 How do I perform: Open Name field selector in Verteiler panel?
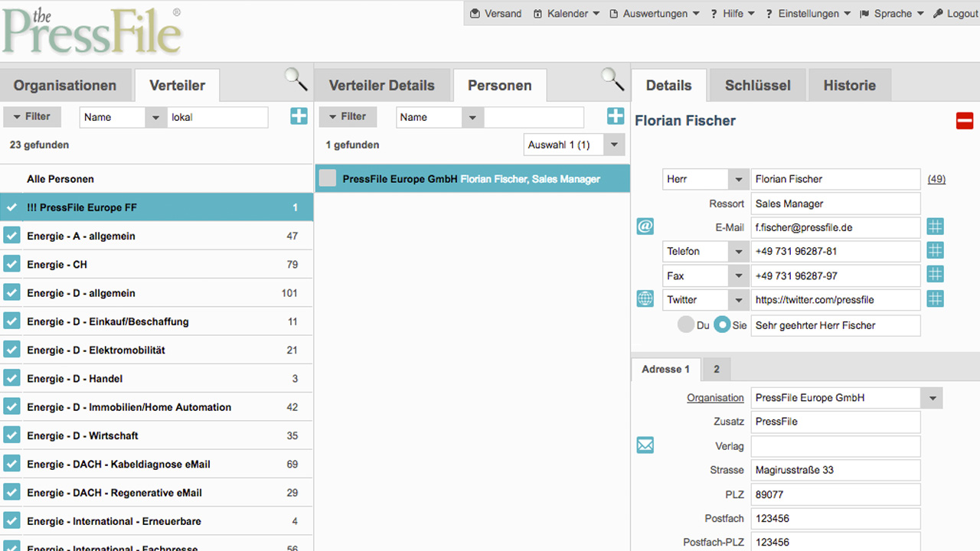[123, 117]
